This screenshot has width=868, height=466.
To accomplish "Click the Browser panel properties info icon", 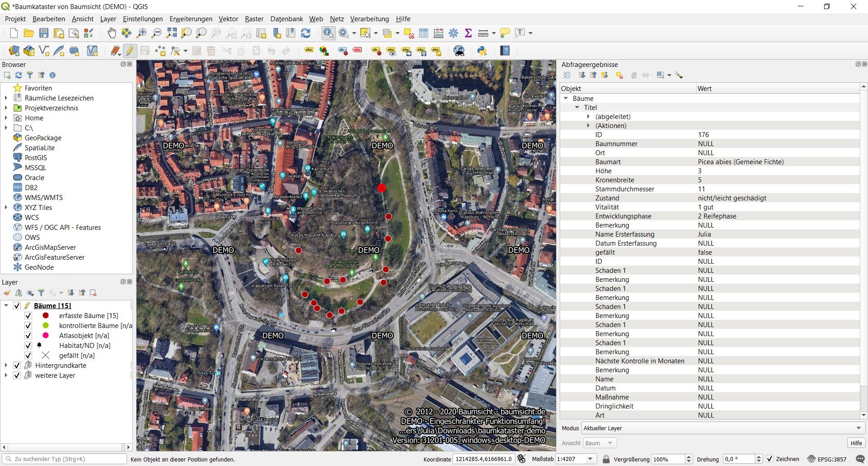I will (52, 75).
